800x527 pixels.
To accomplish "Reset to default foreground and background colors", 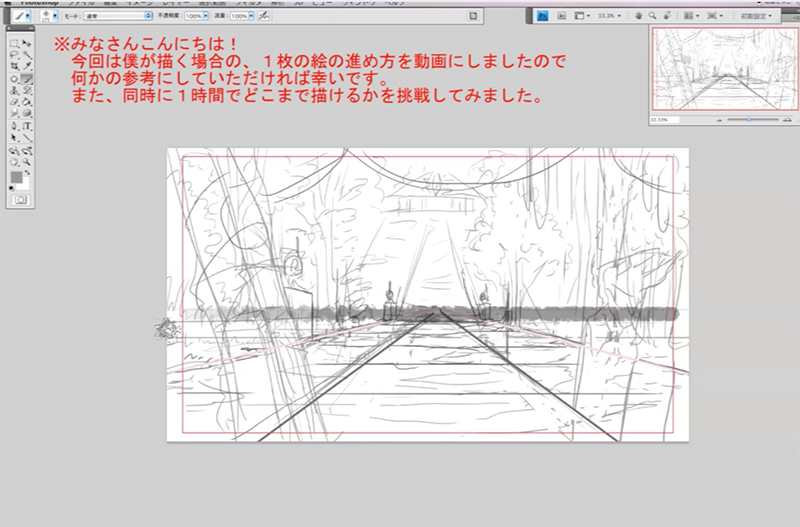I will tap(12, 188).
